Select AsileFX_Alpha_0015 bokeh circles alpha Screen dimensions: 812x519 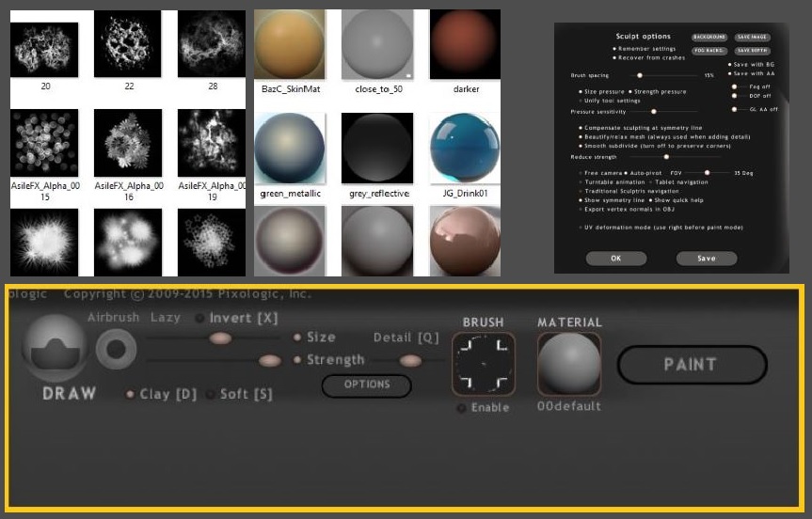(44, 143)
